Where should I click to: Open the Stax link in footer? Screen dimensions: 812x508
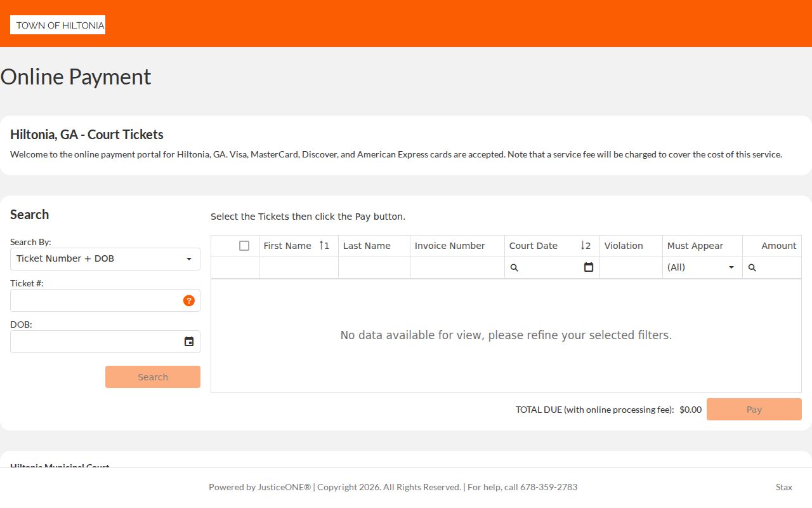click(x=784, y=487)
